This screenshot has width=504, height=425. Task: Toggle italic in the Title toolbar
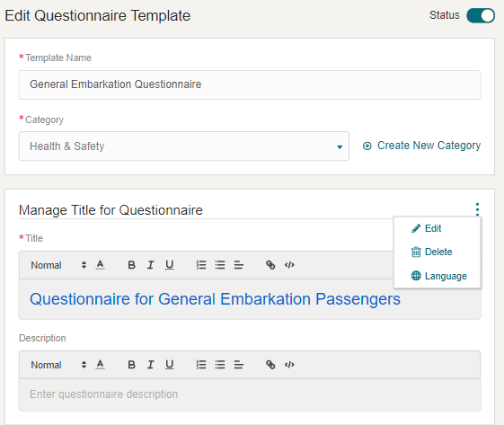pyautogui.click(x=150, y=265)
